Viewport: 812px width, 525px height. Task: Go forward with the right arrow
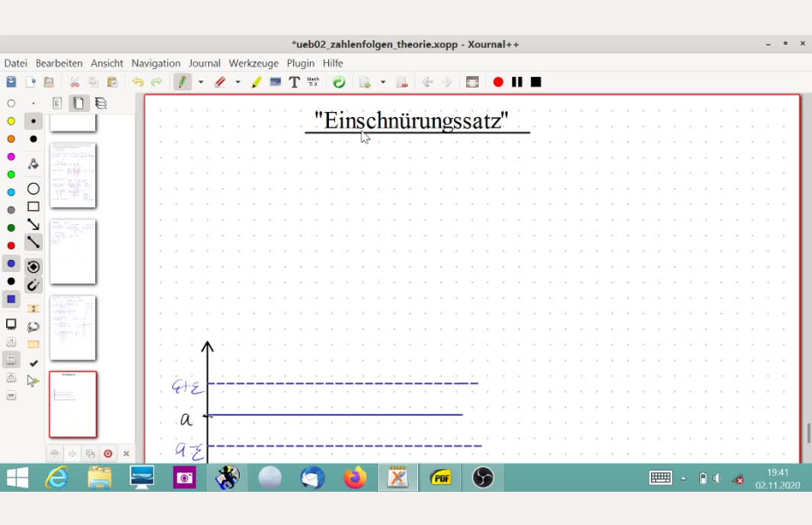coord(446,81)
